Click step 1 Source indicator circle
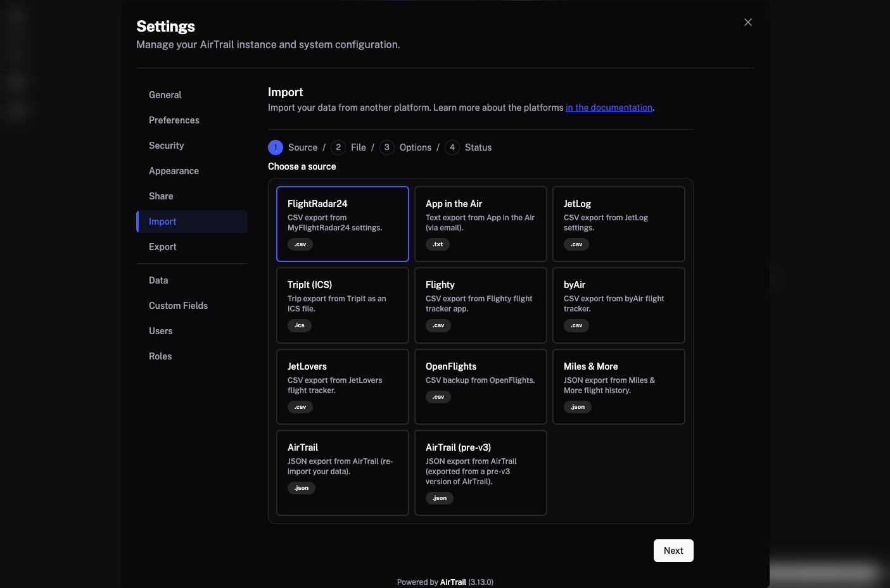890x588 pixels. 276,147
